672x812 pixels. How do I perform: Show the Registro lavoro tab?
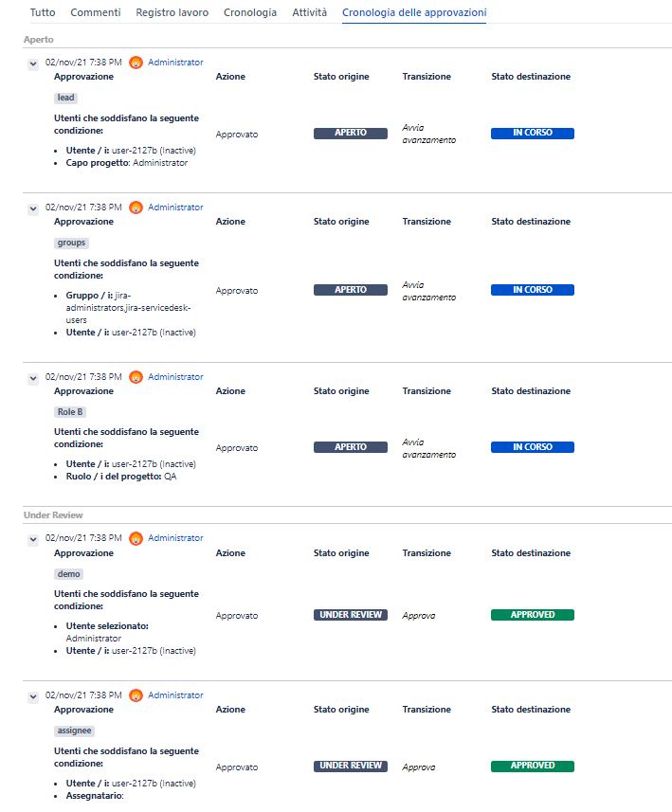point(172,12)
